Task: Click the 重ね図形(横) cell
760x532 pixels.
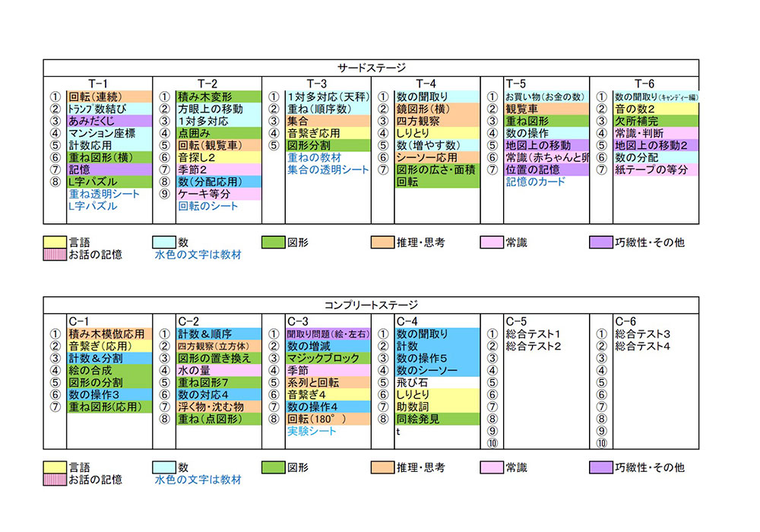Action: pos(109,157)
